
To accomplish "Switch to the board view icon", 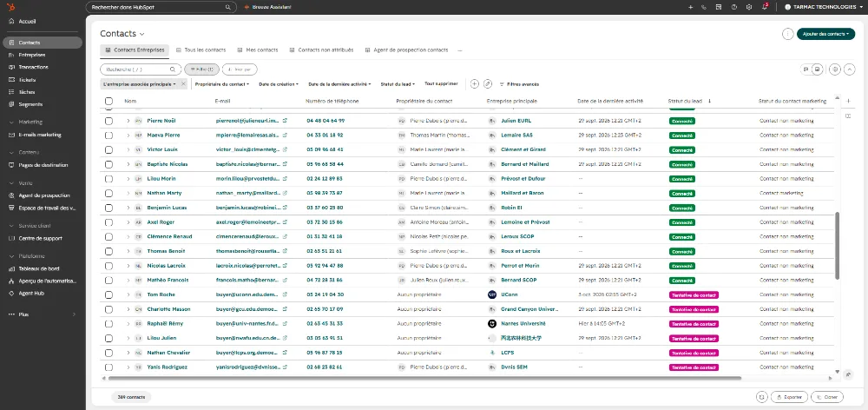I will 806,69.
